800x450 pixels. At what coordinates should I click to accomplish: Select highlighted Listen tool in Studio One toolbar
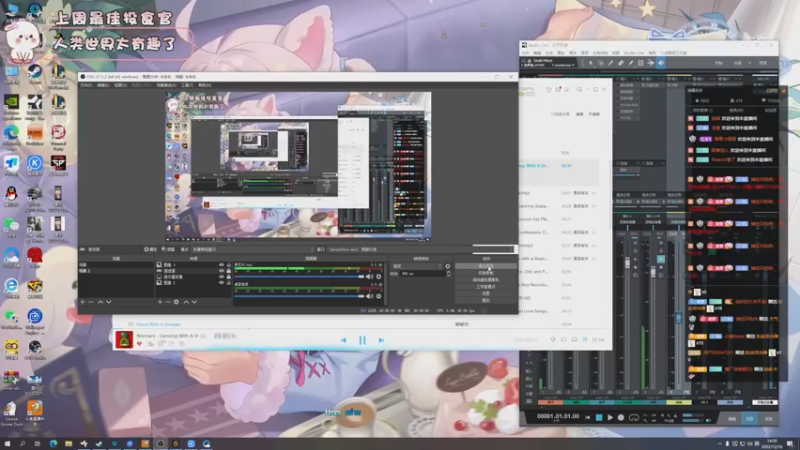[661, 63]
